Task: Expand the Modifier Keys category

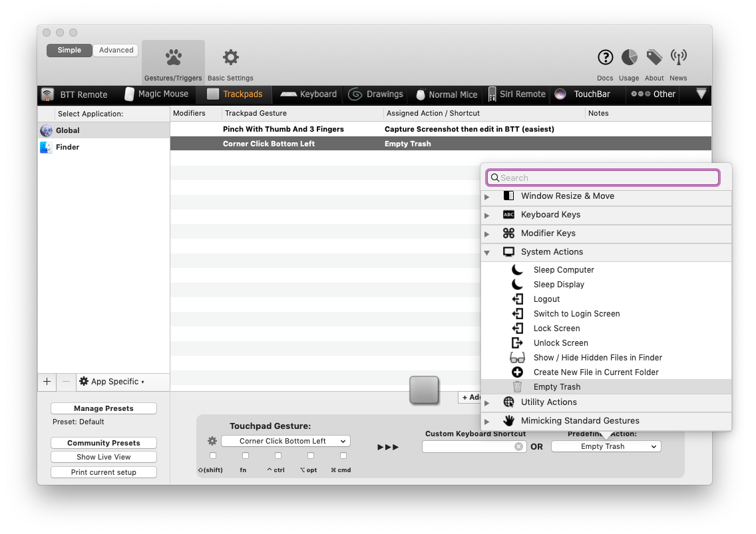Action: click(x=487, y=234)
